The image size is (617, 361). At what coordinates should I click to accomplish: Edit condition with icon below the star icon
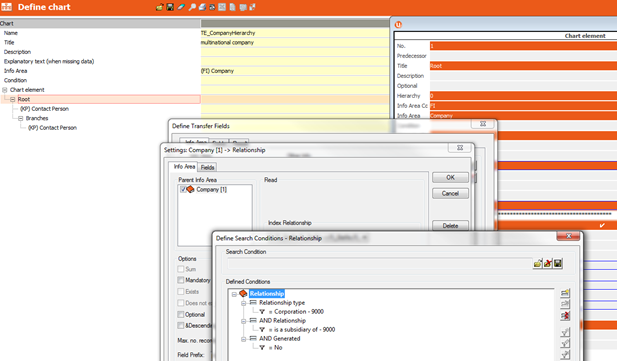tap(565, 304)
